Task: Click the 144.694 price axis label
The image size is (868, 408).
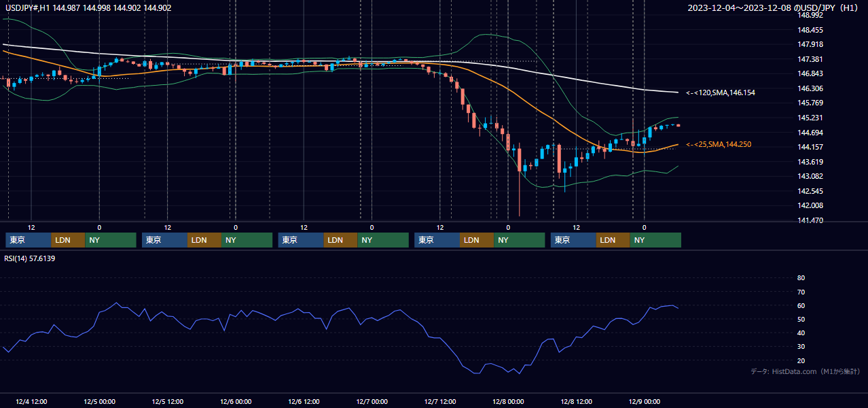Action: pyautogui.click(x=810, y=133)
